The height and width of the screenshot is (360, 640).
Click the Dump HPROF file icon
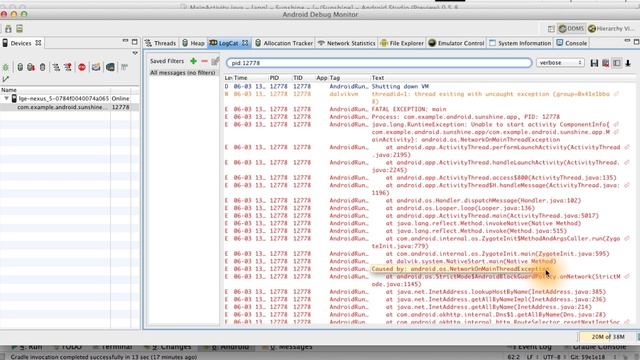tap(31, 67)
